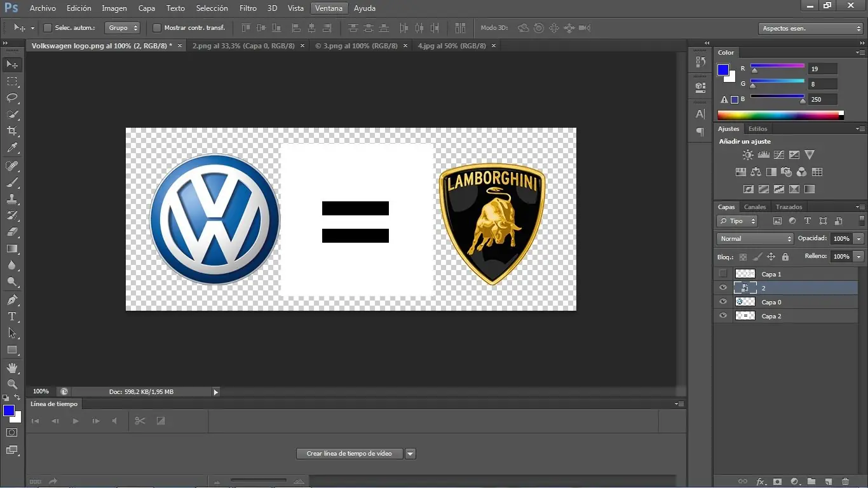868x488 pixels.
Task: Open the Aspectos esen. workspace dropdown
Action: (811, 29)
